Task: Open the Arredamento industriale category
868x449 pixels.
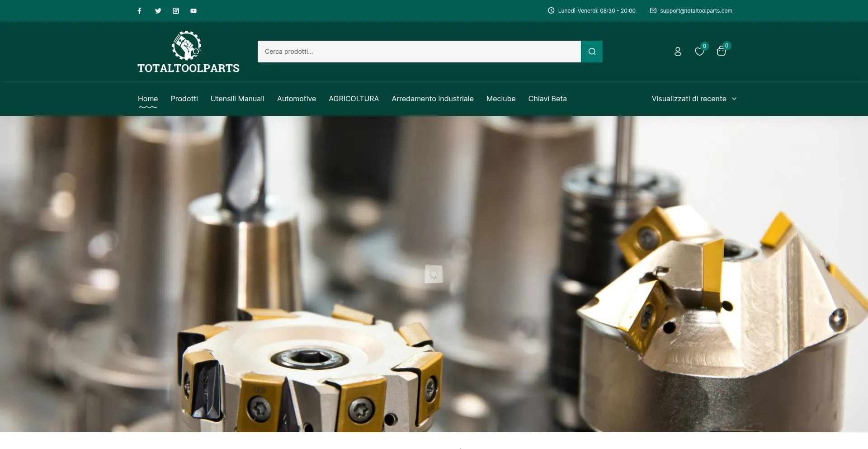Action: click(432, 99)
